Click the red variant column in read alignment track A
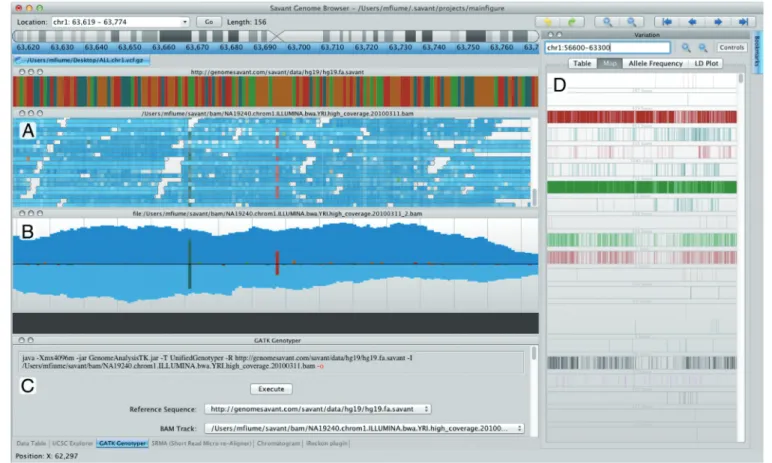This screenshot has width=772, height=463. pos(277,162)
